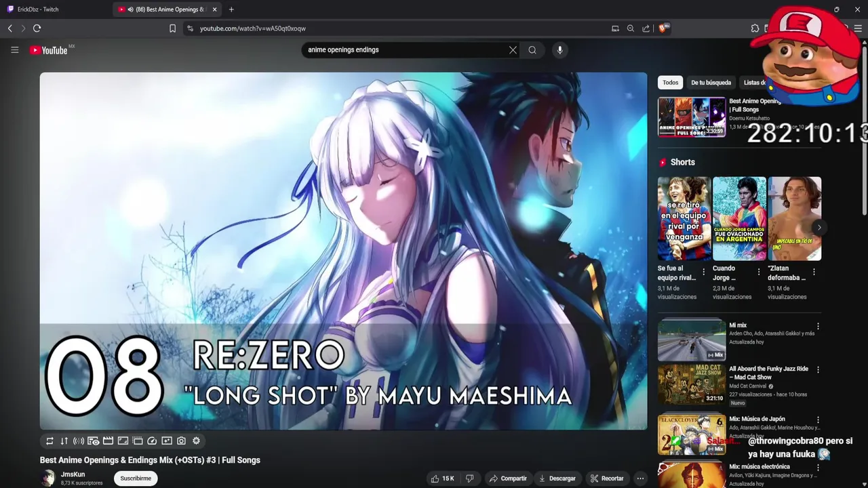Viewport: 868px width, 488px height.
Task: Open options for Funky Jazz Ride video
Action: click(x=818, y=370)
